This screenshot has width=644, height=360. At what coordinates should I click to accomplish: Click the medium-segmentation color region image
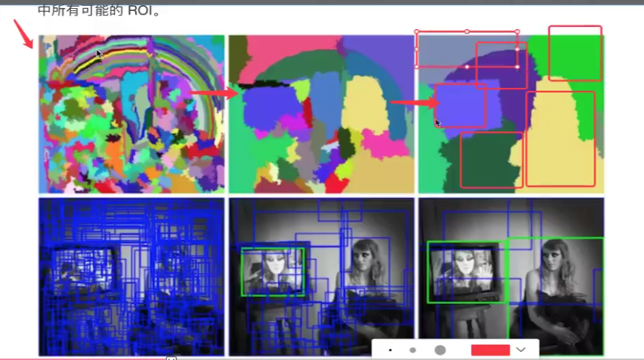(x=321, y=114)
